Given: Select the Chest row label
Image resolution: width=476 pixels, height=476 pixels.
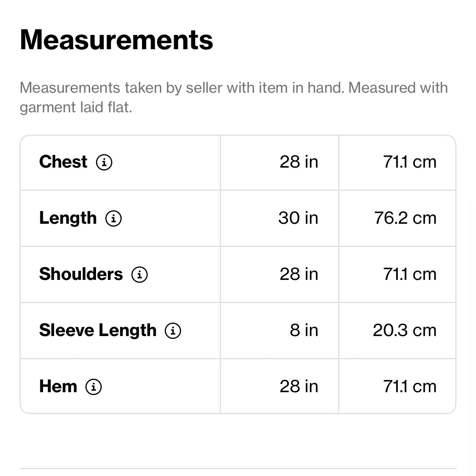Looking at the screenshot, I should (63, 162).
